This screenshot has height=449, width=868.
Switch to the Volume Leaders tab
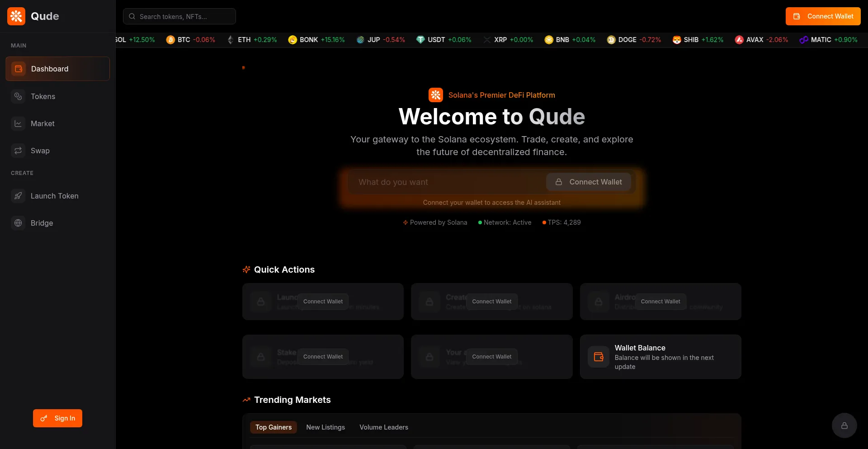tap(384, 427)
